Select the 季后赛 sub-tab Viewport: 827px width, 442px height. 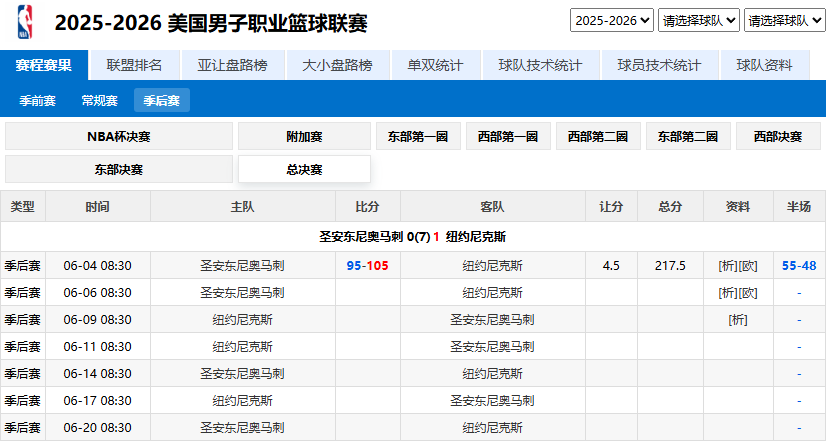(162, 100)
